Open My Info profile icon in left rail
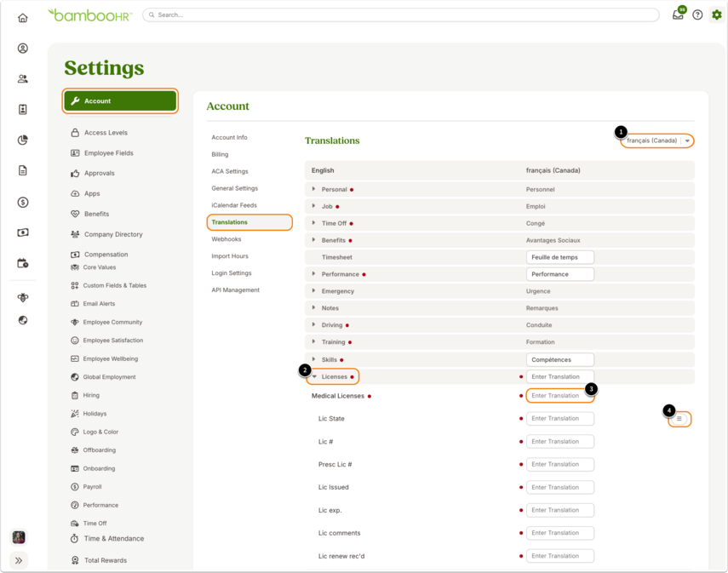The width and height of the screenshot is (728, 573). [x=23, y=49]
